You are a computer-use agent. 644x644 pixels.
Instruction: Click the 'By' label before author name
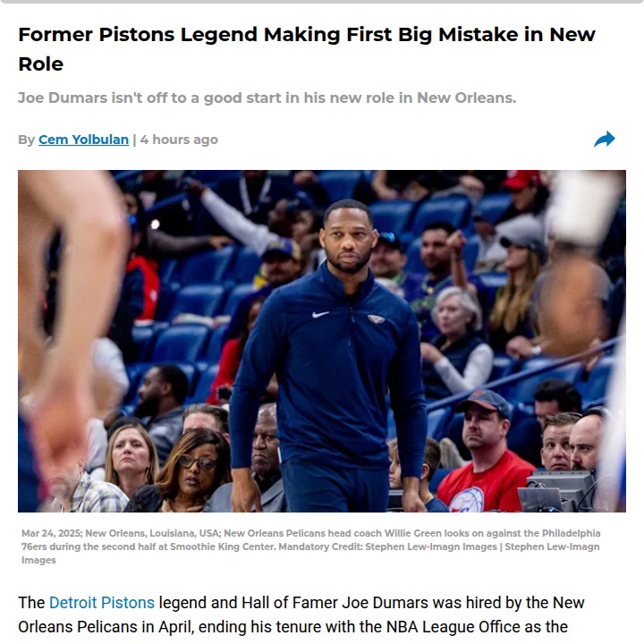pyautogui.click(x=26, y=140)
